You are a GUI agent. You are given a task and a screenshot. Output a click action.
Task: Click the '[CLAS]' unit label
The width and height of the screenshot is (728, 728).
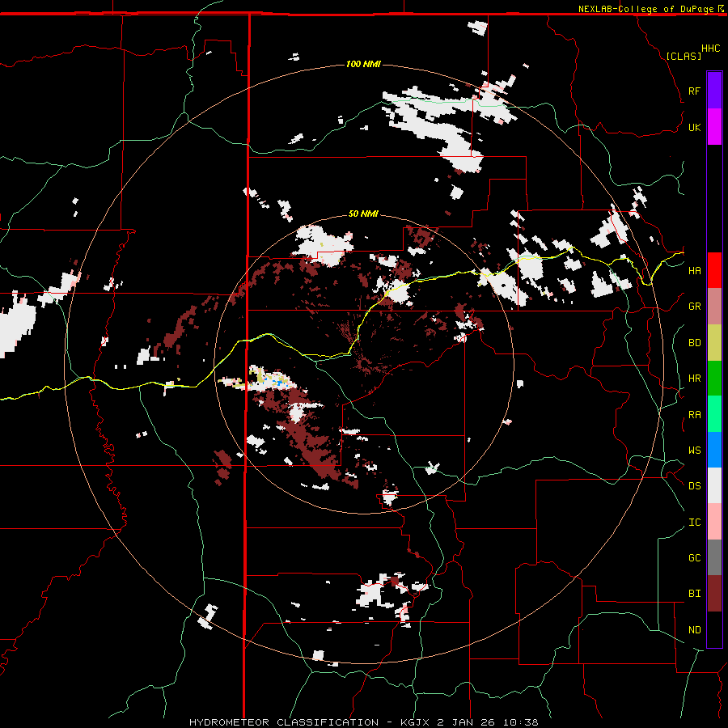pos(684,56)
